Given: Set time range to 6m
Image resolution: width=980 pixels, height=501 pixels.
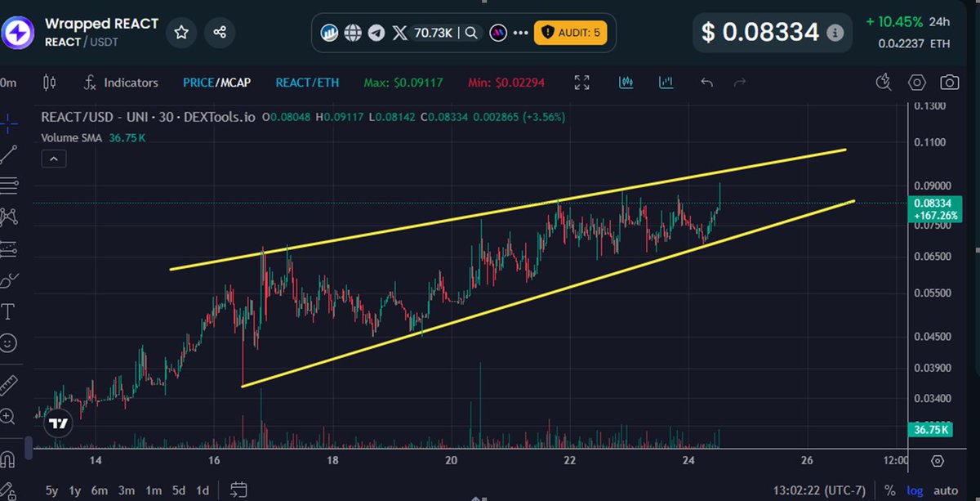Looking at the screenshot, I should click(100, 490).
